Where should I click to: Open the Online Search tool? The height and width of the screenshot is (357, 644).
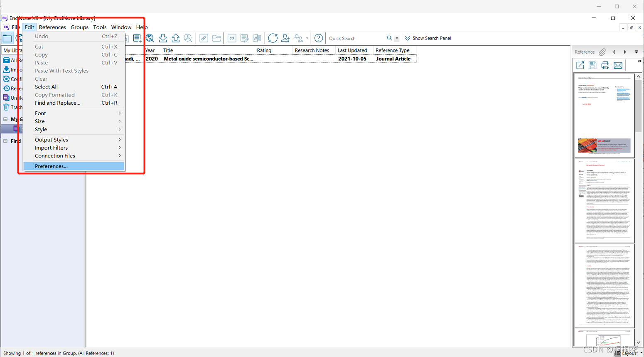coord(150,38)
